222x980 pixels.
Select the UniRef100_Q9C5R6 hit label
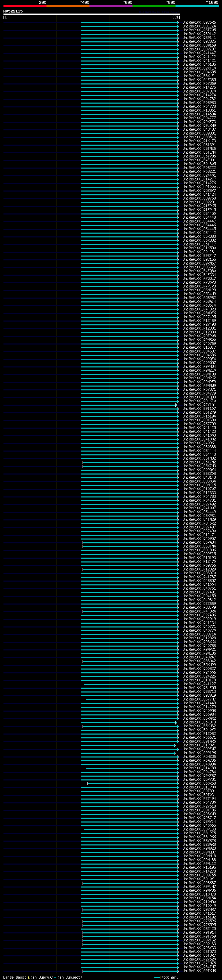[x=199, y=23]
